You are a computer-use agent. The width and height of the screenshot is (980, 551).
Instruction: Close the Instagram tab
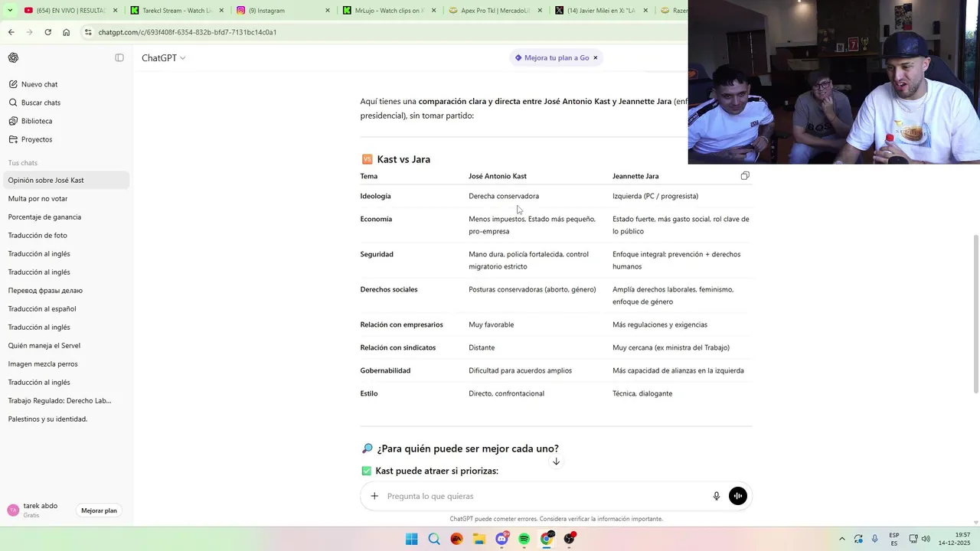click(328, 11)
